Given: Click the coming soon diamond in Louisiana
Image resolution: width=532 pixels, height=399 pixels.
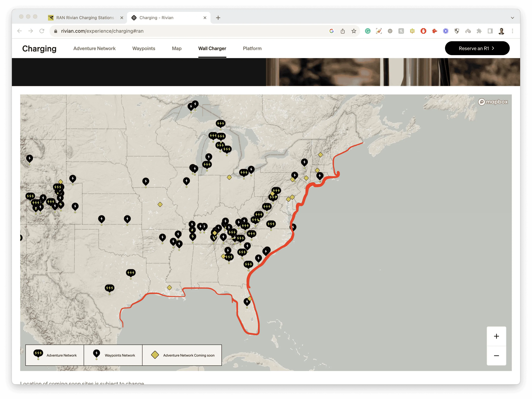Looking at the screenshot, I should [x=169, y=288].
